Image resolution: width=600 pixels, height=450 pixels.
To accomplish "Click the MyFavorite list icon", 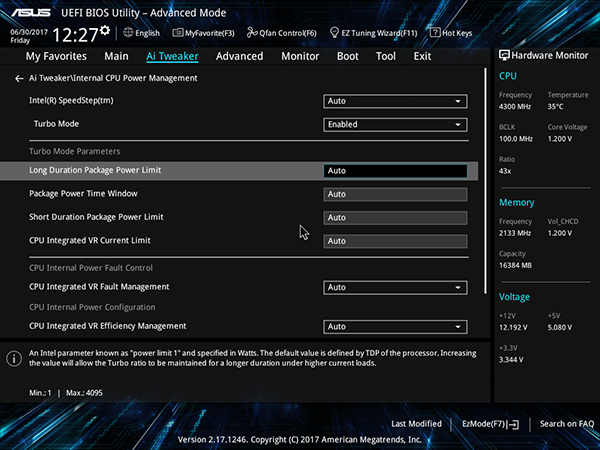I will click(x=178, y=33).
